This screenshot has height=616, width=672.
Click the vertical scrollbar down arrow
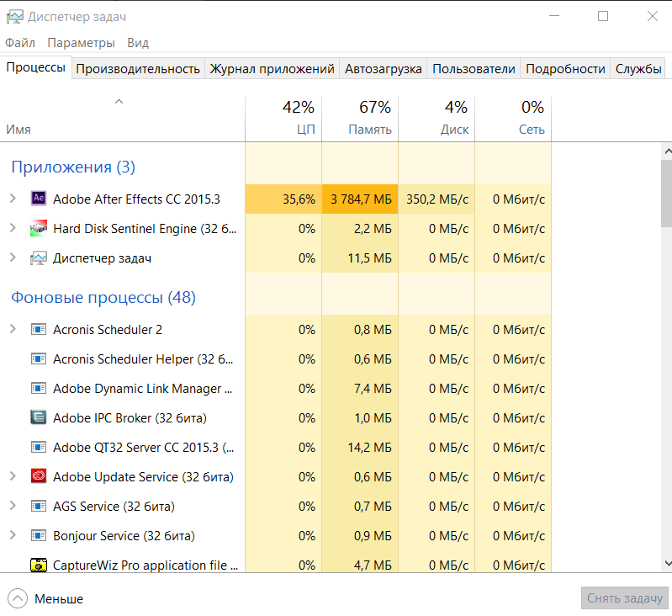tap(666, 564)
